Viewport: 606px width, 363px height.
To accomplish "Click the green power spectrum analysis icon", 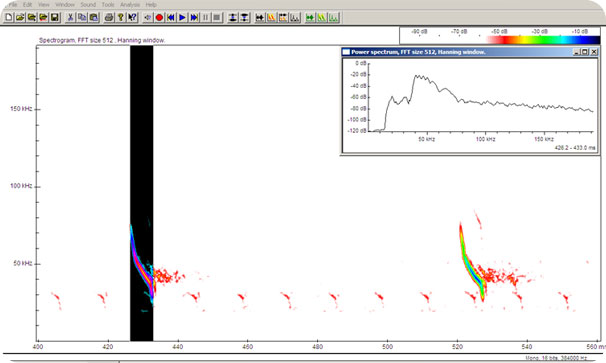I will point(334,17).
